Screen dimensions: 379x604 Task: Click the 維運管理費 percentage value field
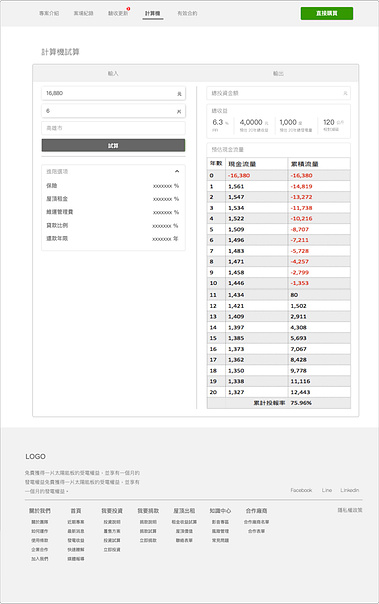(x=166, y=212)
